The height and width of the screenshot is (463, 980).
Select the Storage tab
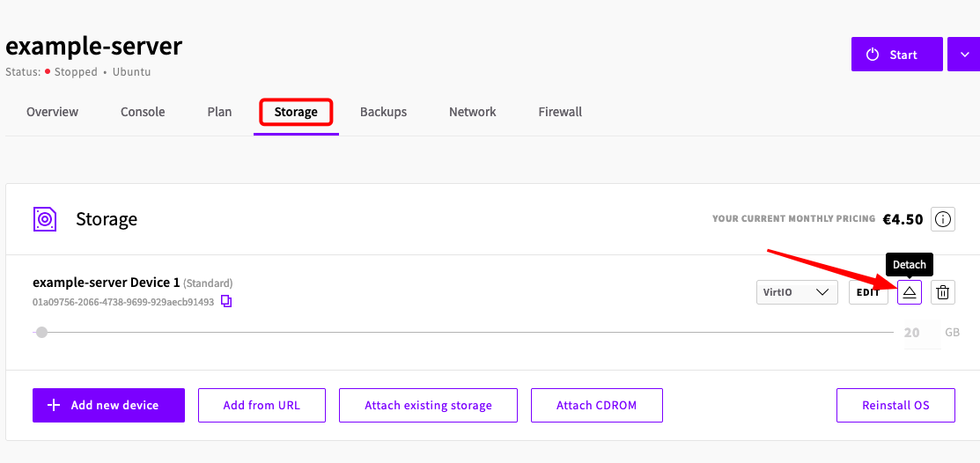(x=296, y=112)
